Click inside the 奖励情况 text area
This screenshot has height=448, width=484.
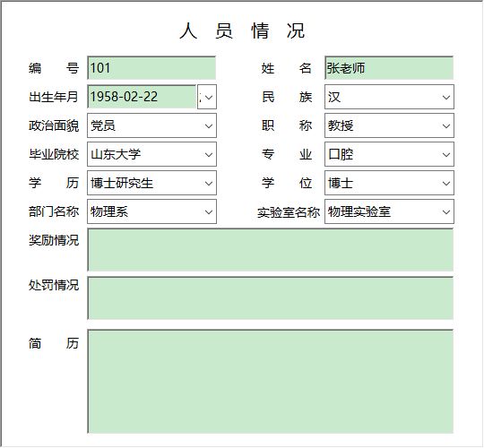(x=271, y=250)
